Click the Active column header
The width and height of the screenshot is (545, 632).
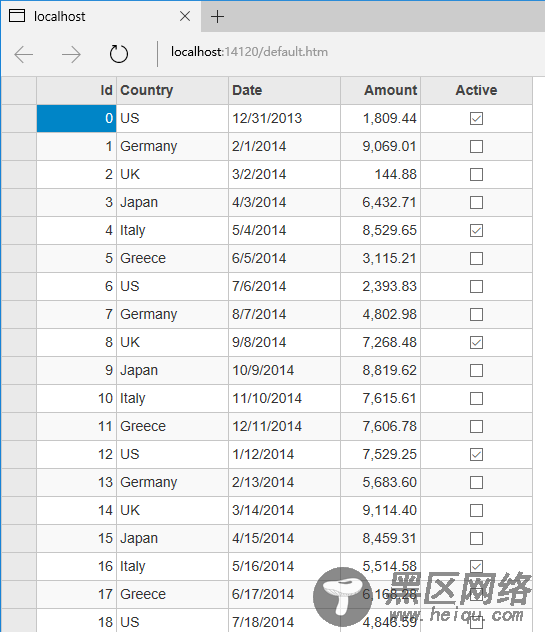[476, 90]
